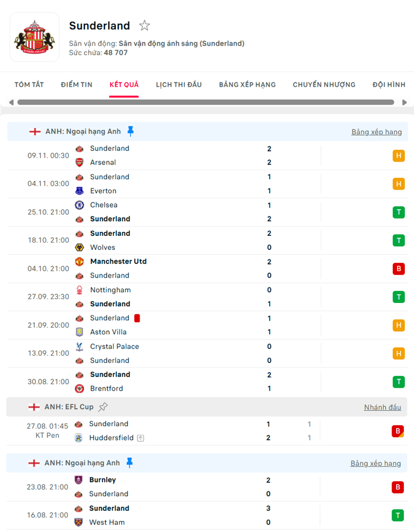Open the Bảng xếp hạng link
Screen dimensions: 414x532
click(376, 132)
